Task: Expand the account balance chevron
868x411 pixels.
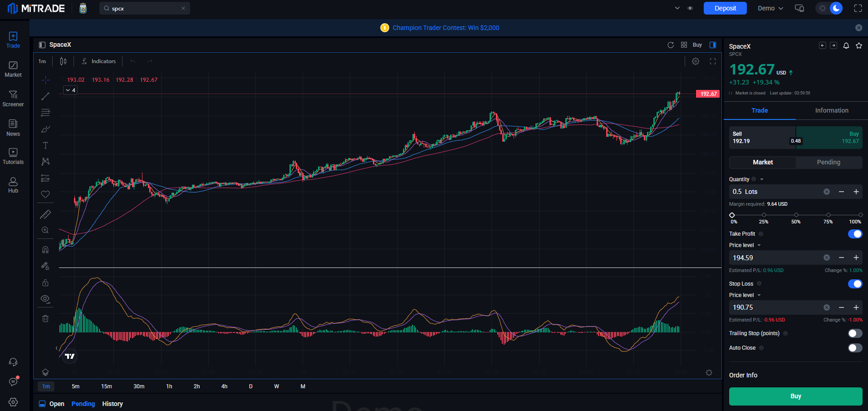Action: pos(677,8)
